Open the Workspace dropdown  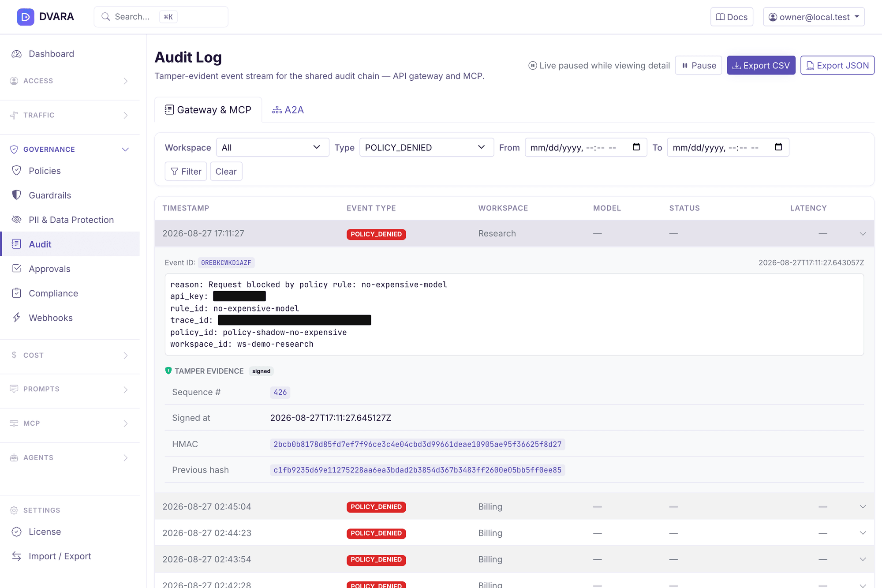(x=273, y=147)
